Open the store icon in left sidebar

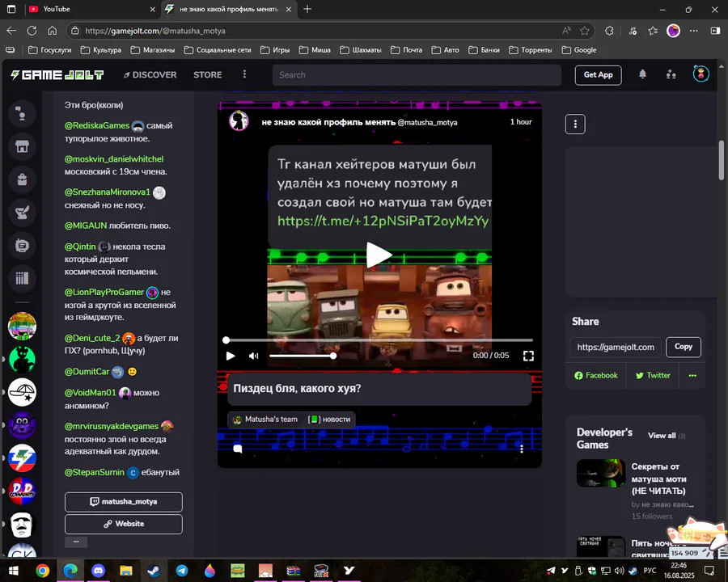(22, 146)
